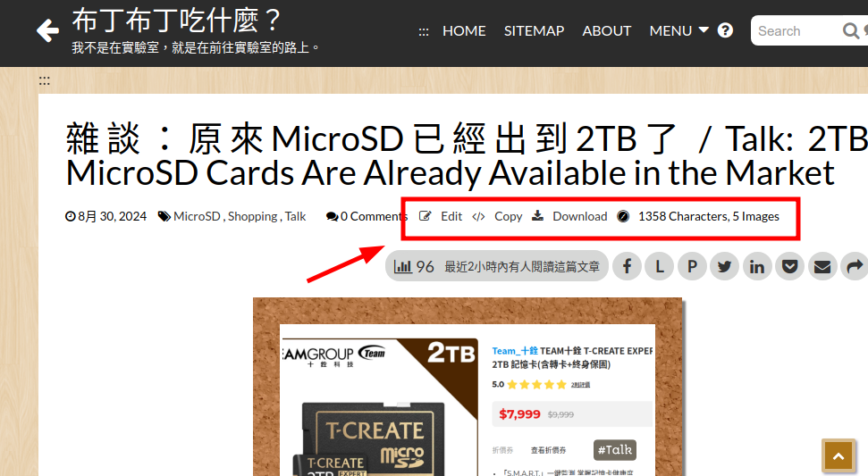Click the share arrow icon
The image size is (868, 476).
(x=855, y=266)
